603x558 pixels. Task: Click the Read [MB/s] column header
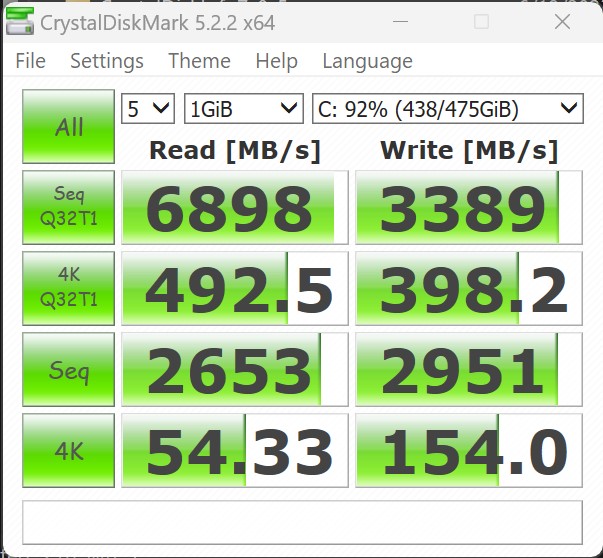[235, 150]
